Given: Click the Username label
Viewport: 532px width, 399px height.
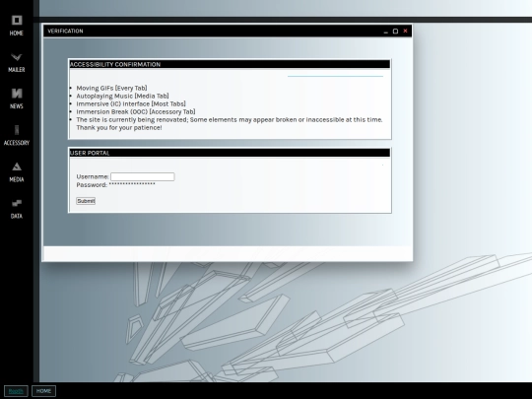Looking at the screenshot, I should click(x=93, y=176).
